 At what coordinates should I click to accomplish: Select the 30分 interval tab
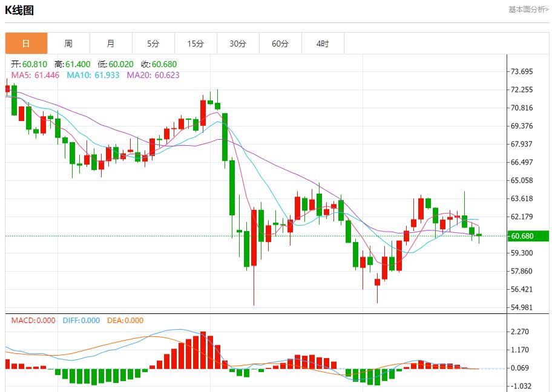coord(238,44)
